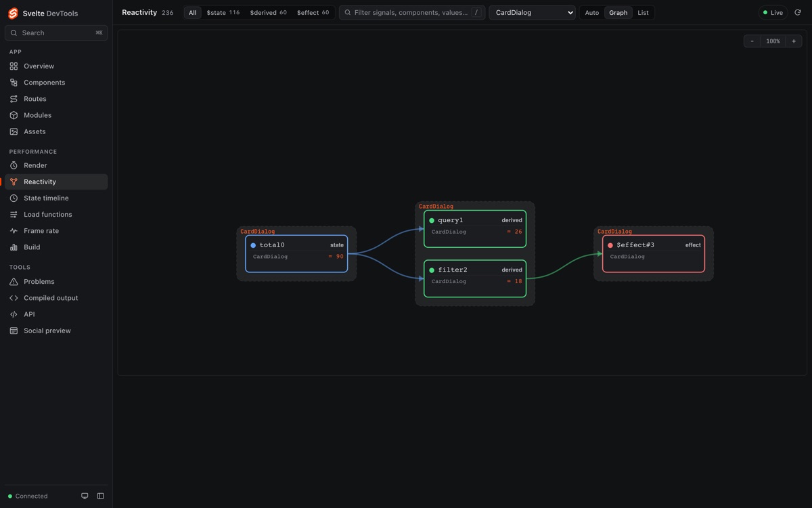This screenshot has width=812, height=508.
Task: Click the Svelte logo icon
Action: pyautogui.click(x=13, y=13)
